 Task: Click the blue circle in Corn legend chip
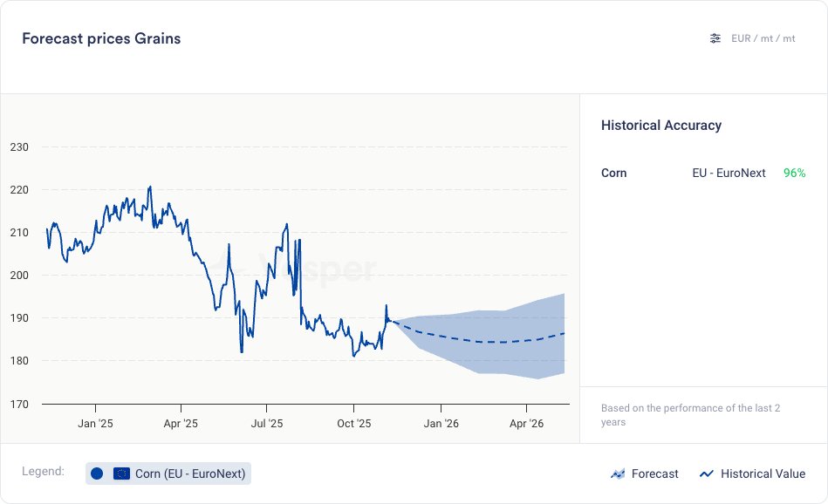(x=97, y=473)
